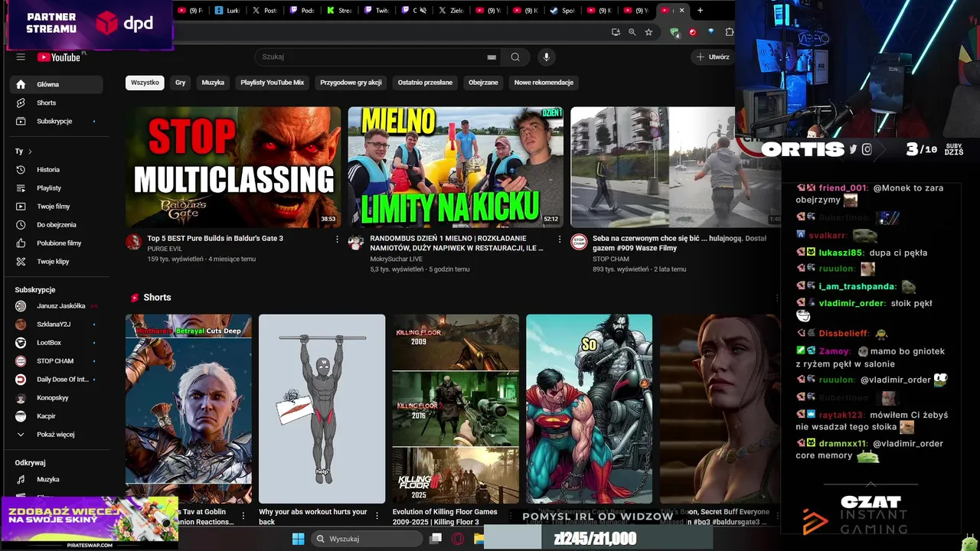Open Kacpir subscription channel
The image size is (980, 551).
56,416
